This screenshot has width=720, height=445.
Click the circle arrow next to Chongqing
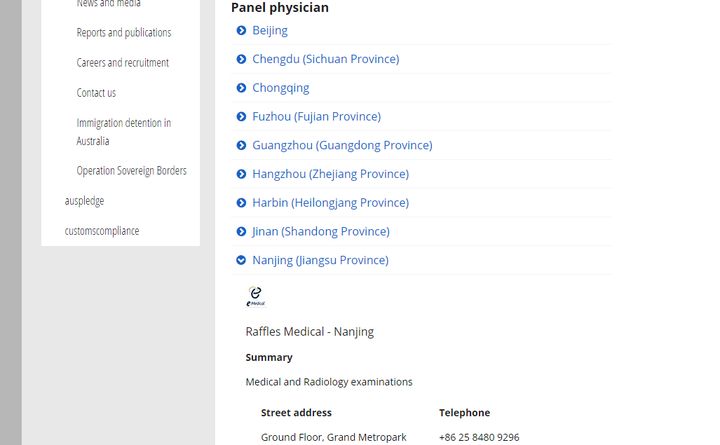click(x=241, y=88)
